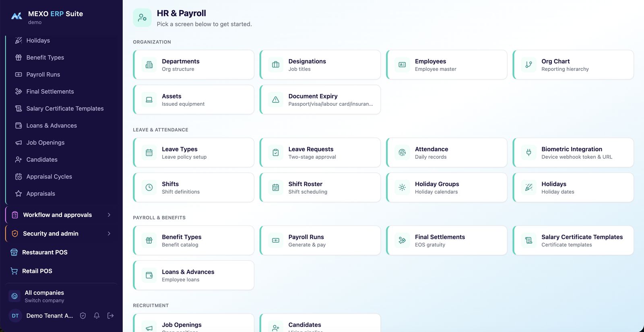The image size is (644, 332).
Task: Open the Benefit Types card
Action: [194, 240]
